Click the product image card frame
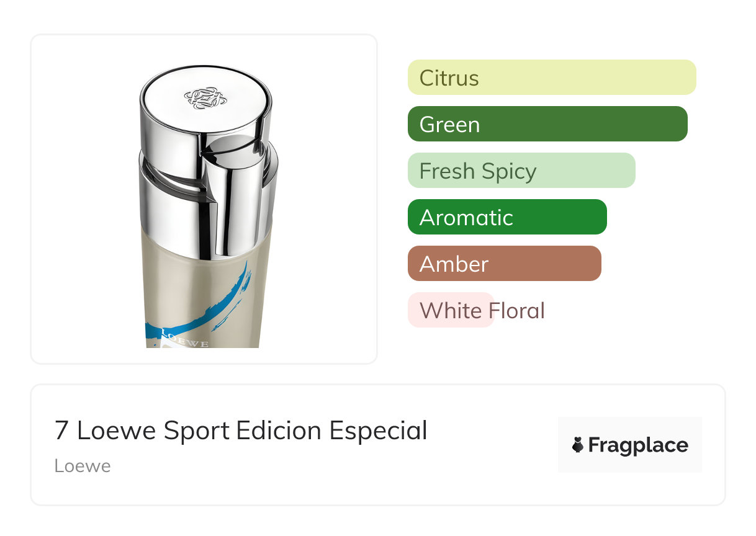The width and height of the screenshot is (756, 536). 204,199
